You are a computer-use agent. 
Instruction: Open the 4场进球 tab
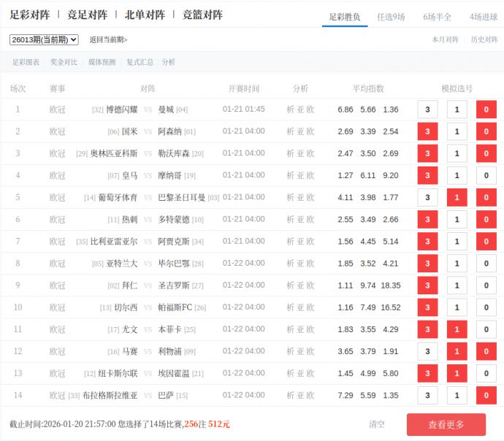483,17
